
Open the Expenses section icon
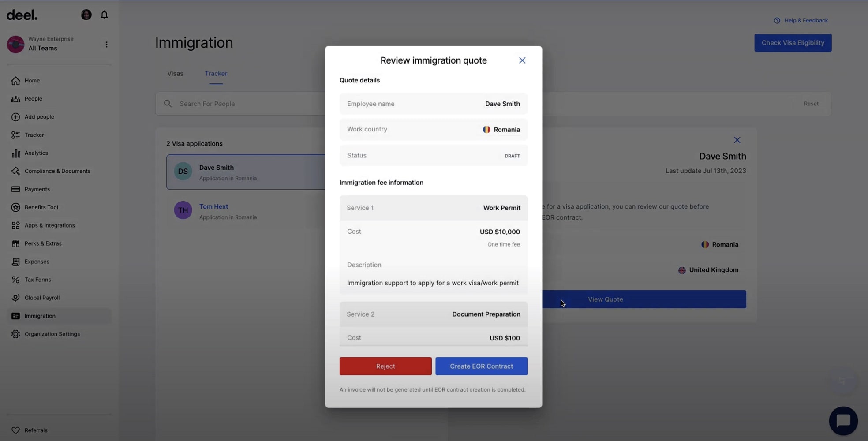pyautogui.click(x=15, y=261)
